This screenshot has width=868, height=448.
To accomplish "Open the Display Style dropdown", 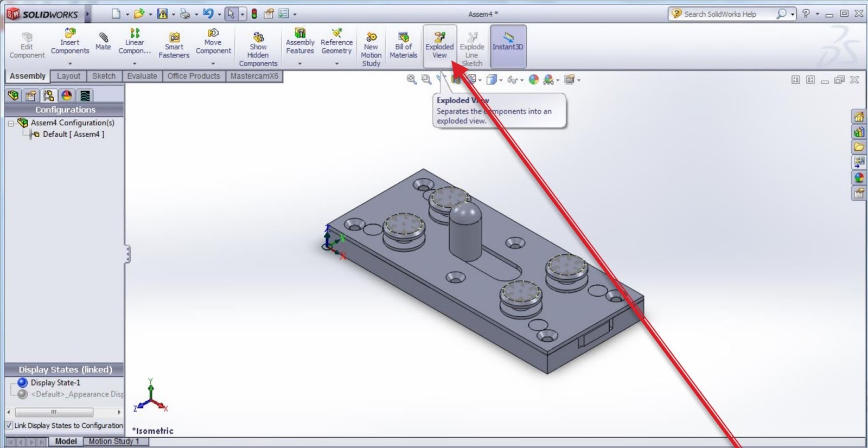I will click(x=501, y=80).
